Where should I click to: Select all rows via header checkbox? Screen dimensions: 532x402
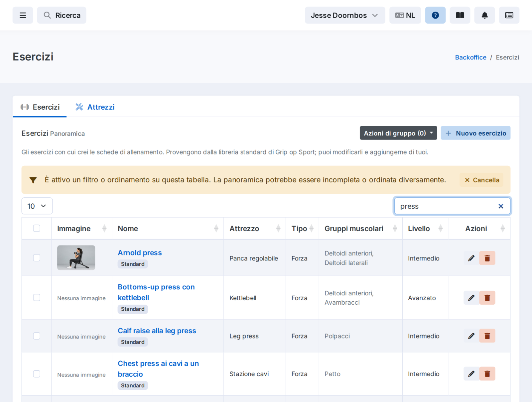point(37,228)
